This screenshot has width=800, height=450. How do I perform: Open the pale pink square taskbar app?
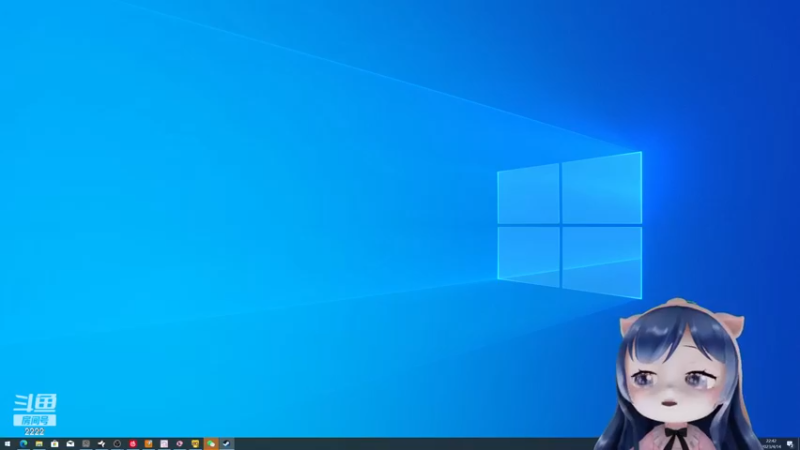164,444
